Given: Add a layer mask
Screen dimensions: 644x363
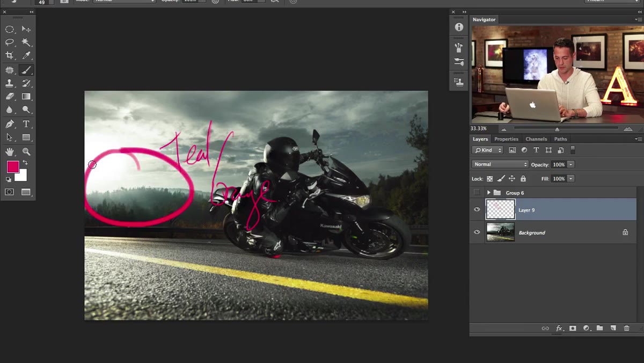Looking at the screenshot, I should [x=573, y=328].
